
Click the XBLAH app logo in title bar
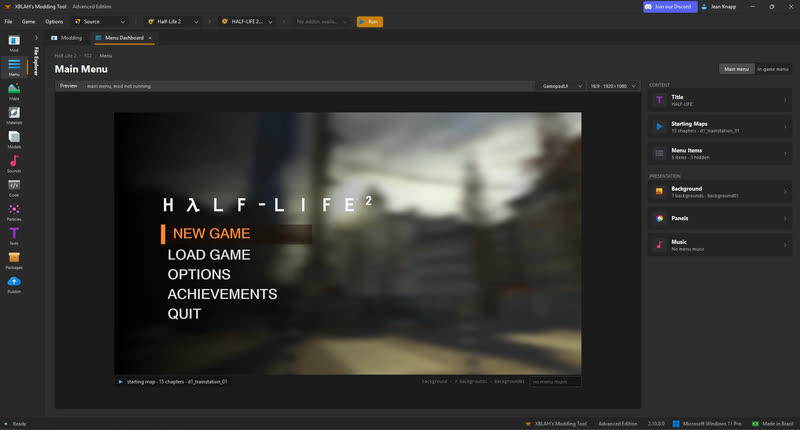[x=8, y=7]
